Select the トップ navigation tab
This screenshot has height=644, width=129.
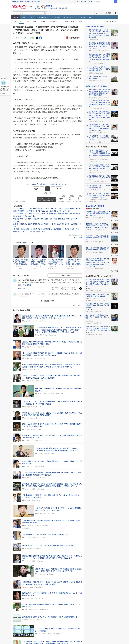[16, 17]
